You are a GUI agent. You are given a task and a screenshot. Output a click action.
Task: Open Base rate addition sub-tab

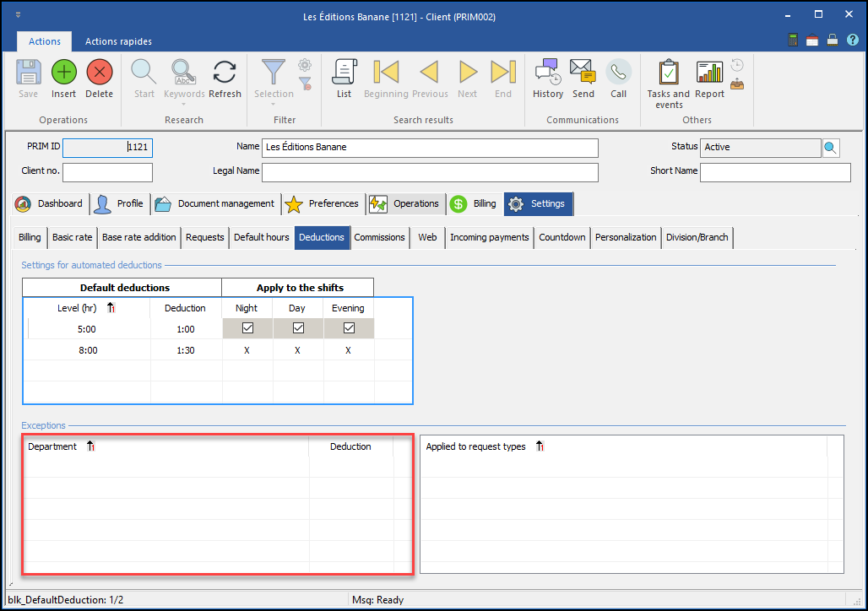139,237
